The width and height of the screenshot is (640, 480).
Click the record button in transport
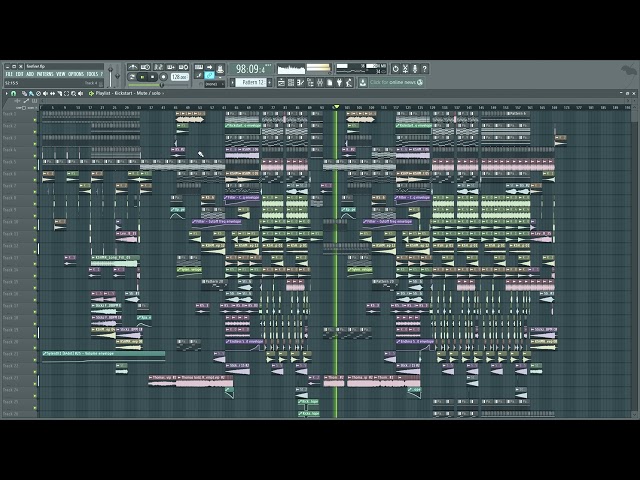tap(164, 76)
